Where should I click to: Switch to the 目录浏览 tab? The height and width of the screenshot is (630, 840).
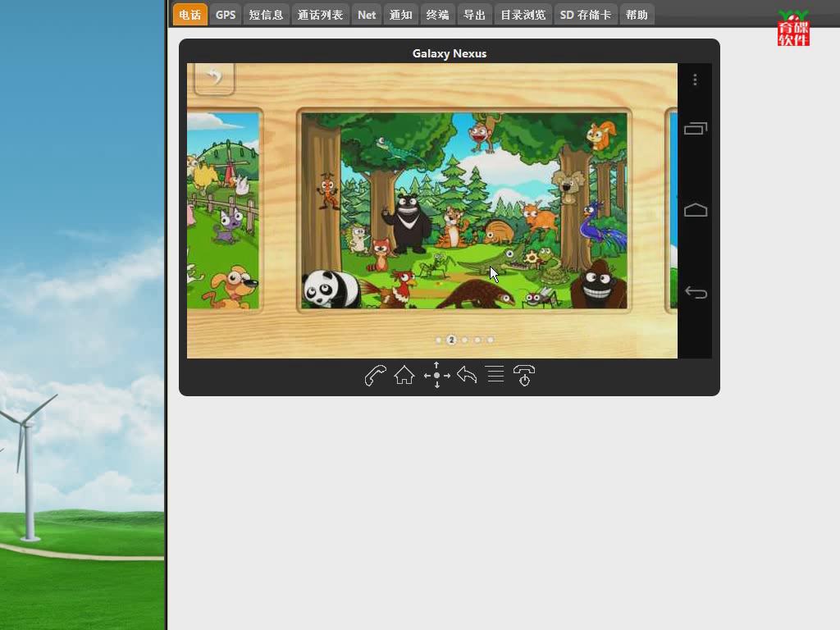click(x=523, y=15)
